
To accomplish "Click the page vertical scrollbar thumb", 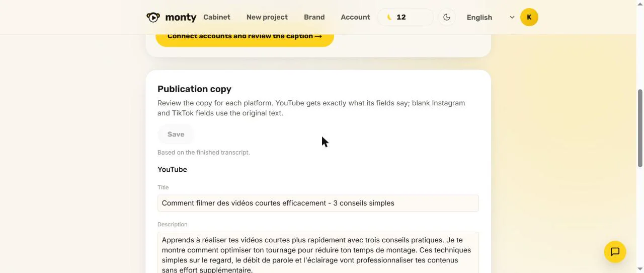I will click(x=640, y=128).
